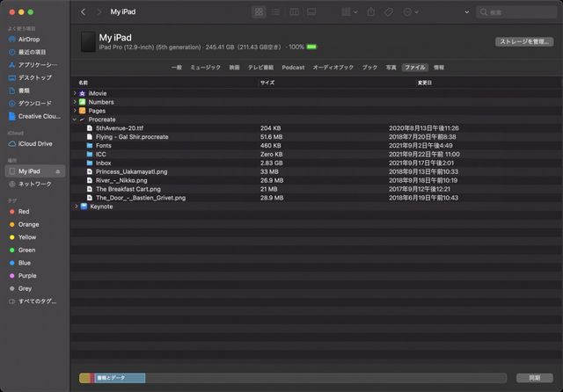Go forward with the forward arrow
Screen dimensions: 563x392
point(99,11)
